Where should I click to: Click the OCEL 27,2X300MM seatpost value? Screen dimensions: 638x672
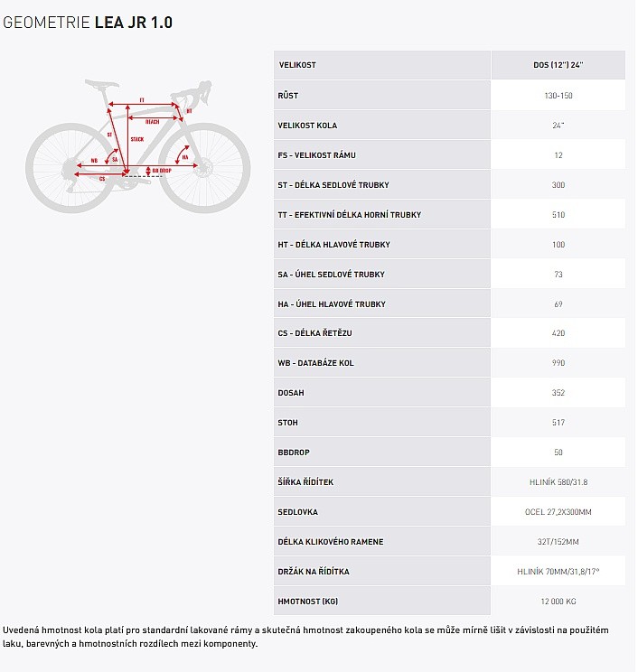(x=558, y=511)
